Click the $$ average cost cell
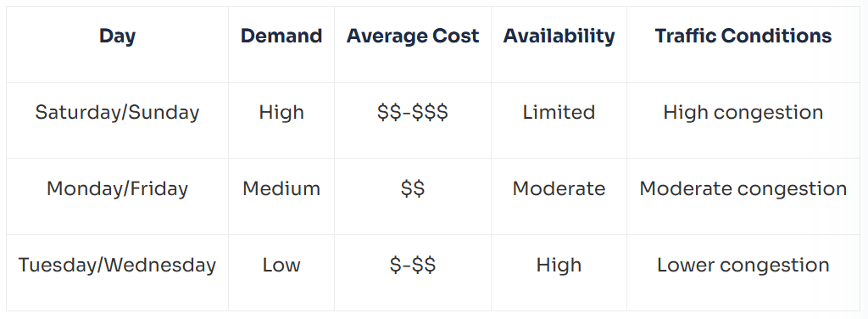Screen dimensions: 868x319 click(x=413, y=189)
